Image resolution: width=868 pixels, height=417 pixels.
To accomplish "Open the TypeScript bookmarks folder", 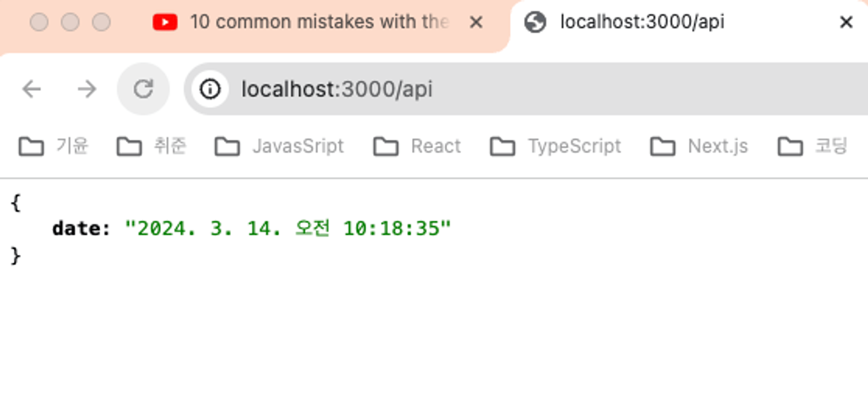I will (x=556, y=146).
